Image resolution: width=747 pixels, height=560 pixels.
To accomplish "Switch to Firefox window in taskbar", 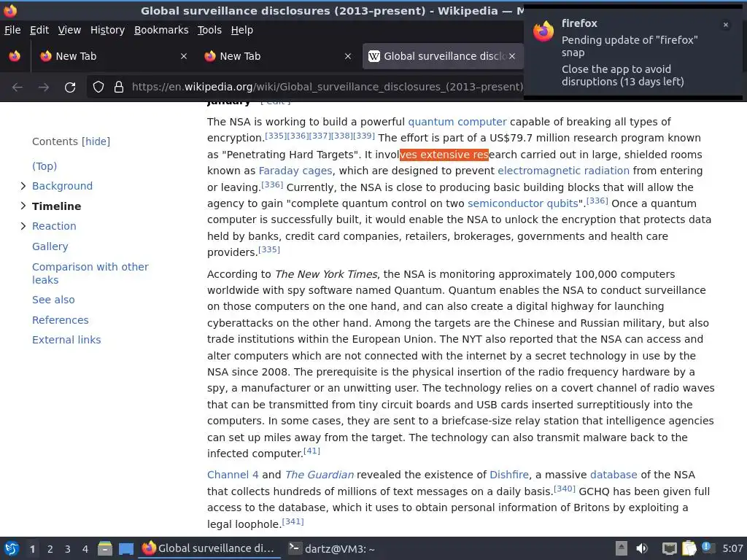I will pos(209,548).
